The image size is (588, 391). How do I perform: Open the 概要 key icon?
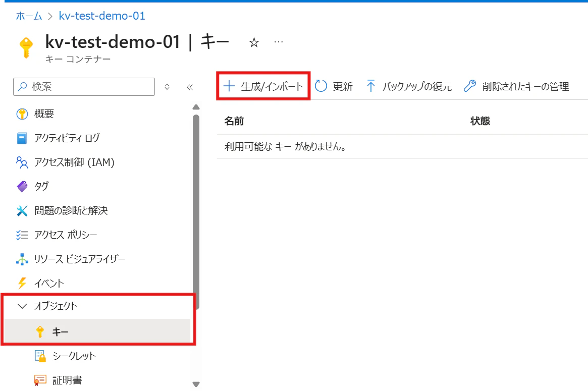coord(22,114)
